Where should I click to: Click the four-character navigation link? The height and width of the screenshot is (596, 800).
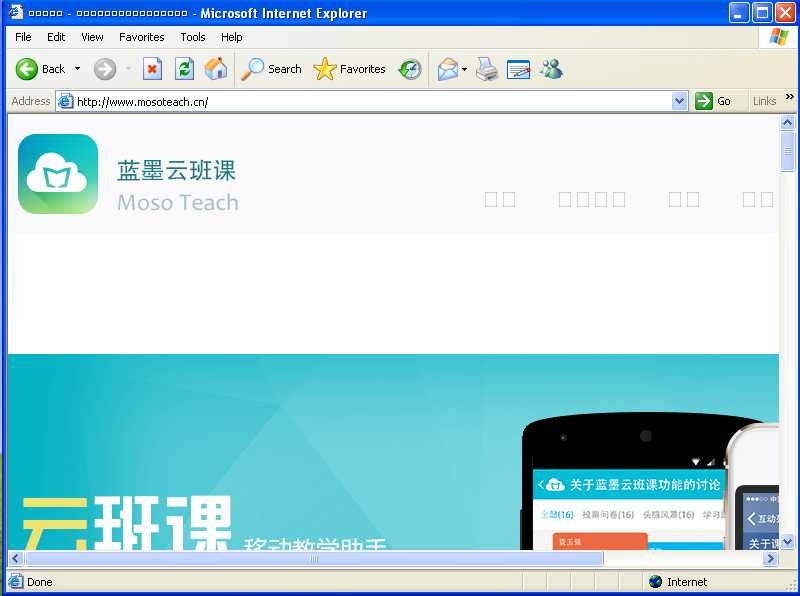(x=592, y=200)
